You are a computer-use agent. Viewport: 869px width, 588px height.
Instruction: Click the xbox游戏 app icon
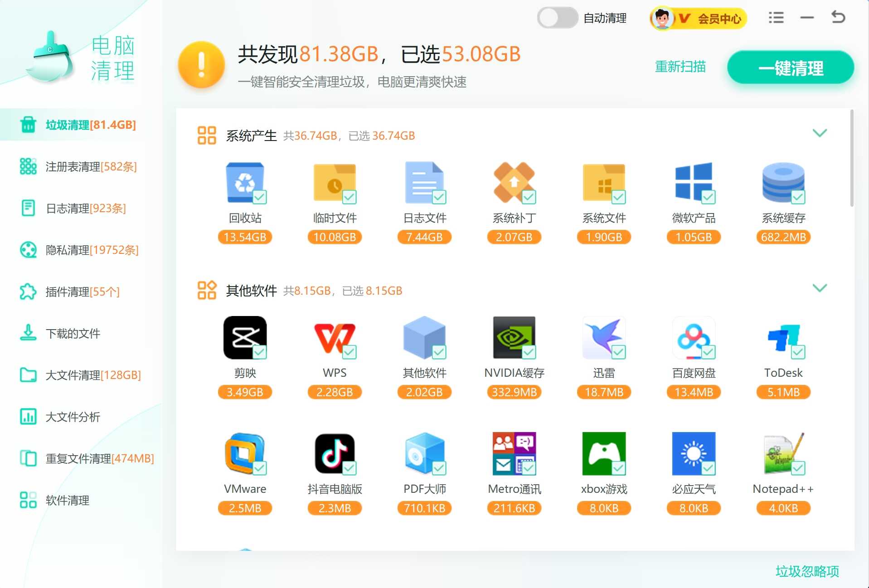(x=604, y=453)
